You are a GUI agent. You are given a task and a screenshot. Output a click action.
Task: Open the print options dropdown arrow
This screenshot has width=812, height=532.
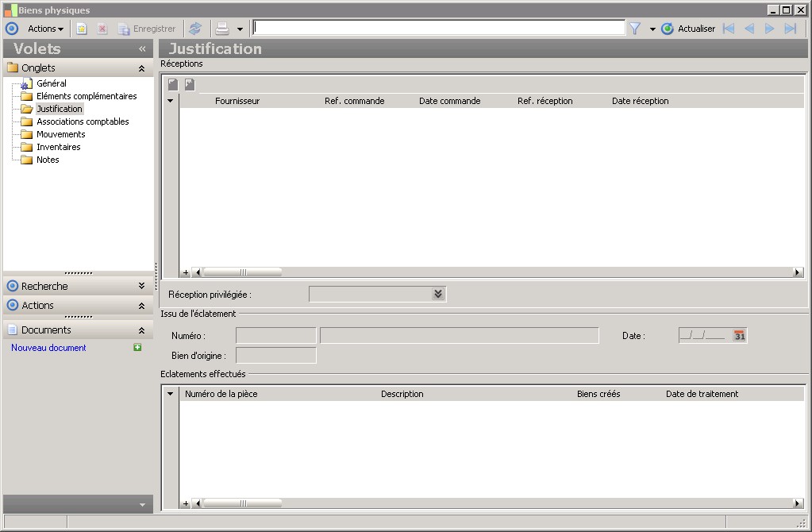click(240, 29)
